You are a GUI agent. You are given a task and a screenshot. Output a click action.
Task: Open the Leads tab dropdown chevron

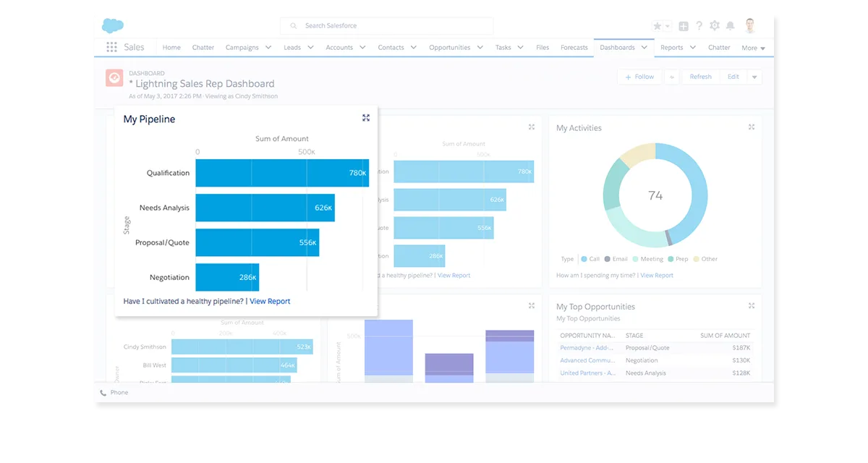(310, 48)
